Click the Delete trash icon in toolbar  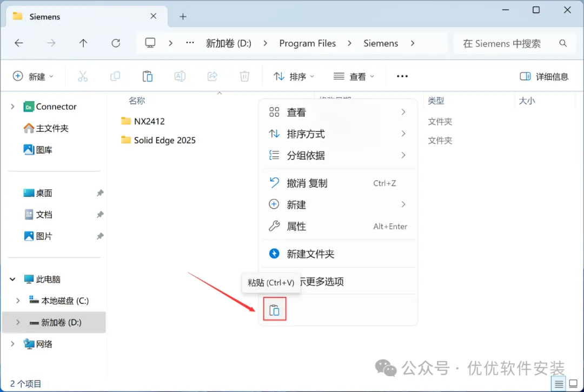point(244,77)
